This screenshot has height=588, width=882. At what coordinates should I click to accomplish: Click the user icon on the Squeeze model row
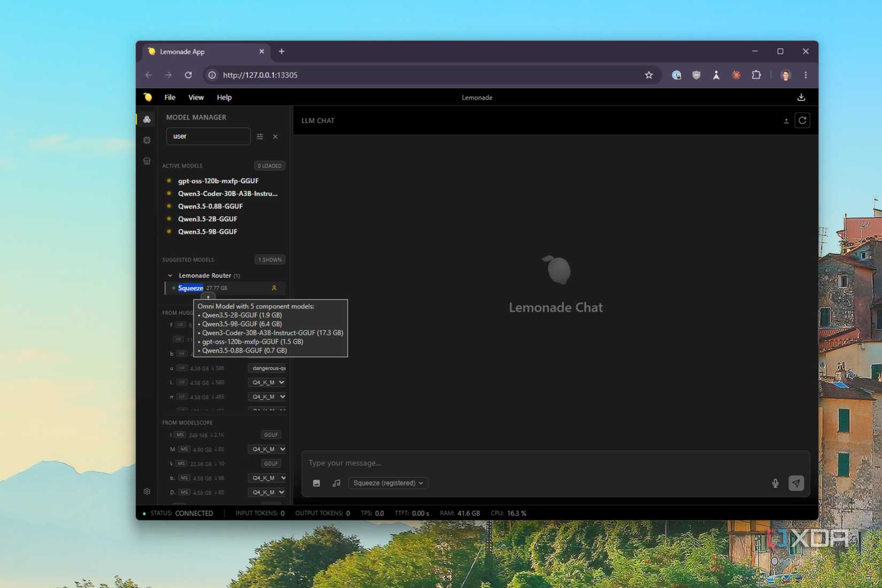click(x=274, y=288)
